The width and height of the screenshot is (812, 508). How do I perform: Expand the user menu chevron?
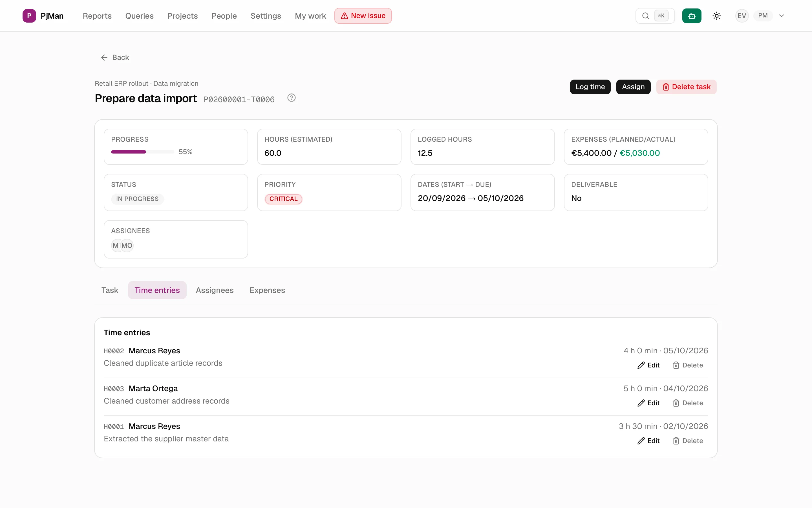click(782, 16)
